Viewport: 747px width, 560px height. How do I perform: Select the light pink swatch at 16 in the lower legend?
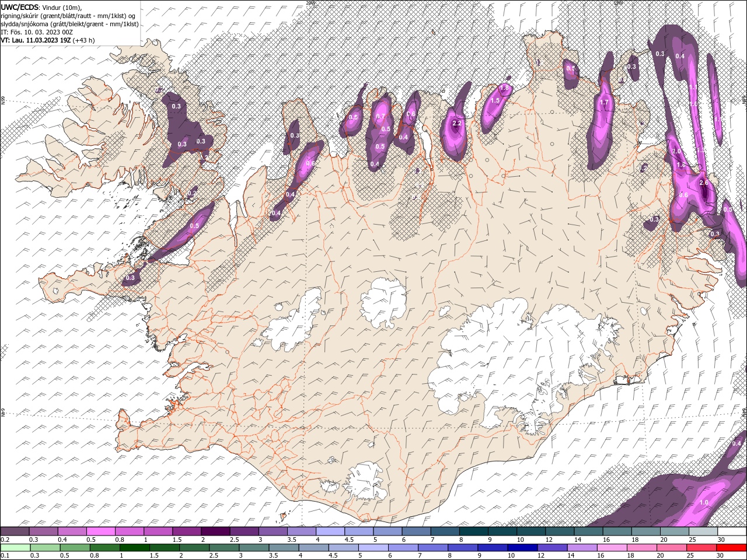pos(612,548)
